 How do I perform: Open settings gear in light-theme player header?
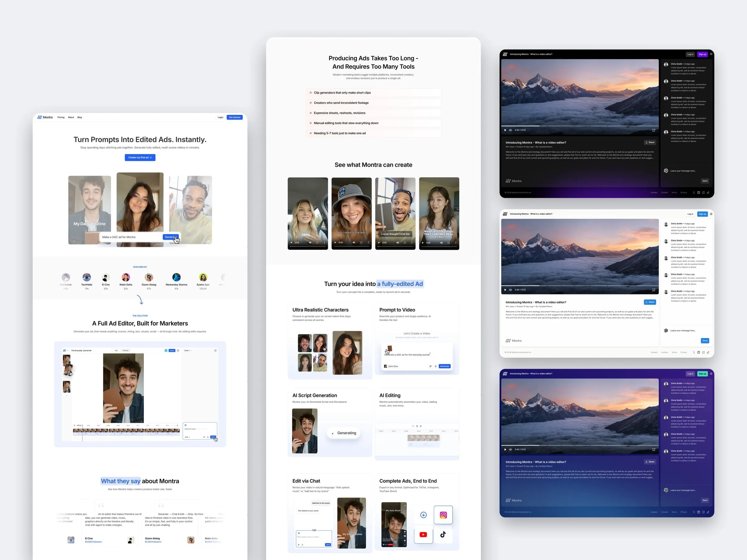[x=711, y=214]
